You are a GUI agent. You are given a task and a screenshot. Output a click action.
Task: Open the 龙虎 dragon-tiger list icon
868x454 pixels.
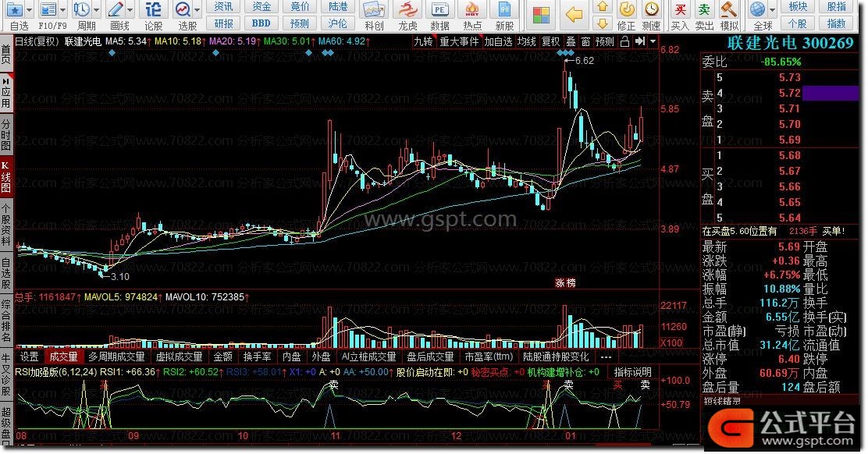408,10
